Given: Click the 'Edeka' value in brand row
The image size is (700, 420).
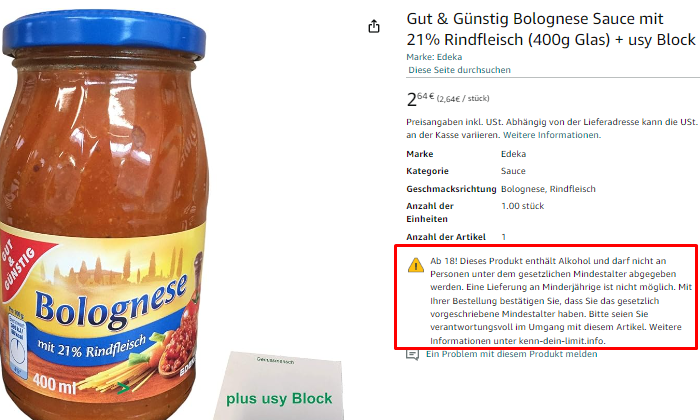Looking at the screenshot, I should [x=513, y=154].
